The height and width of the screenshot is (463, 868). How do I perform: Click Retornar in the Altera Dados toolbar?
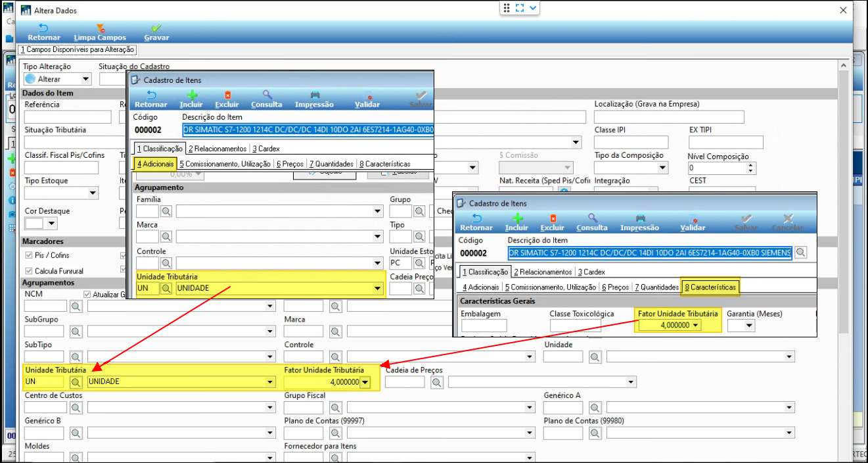[43, 32]
